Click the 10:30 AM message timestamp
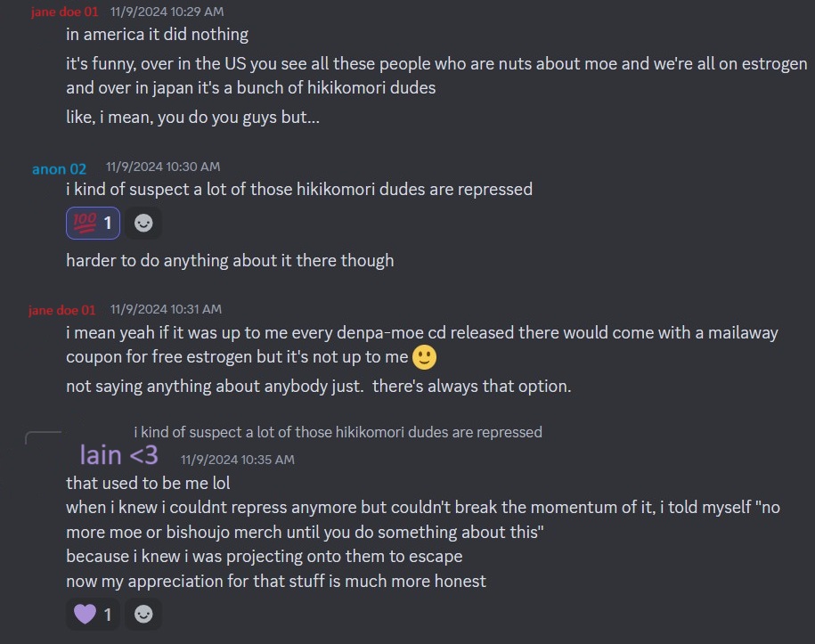Image resolution: width=815 pixels, height=644 pixels. 163,167
